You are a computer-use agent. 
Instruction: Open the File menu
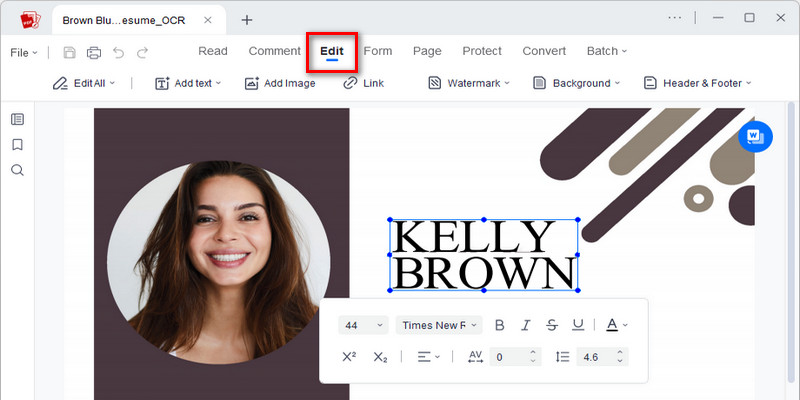click(23, 53)
